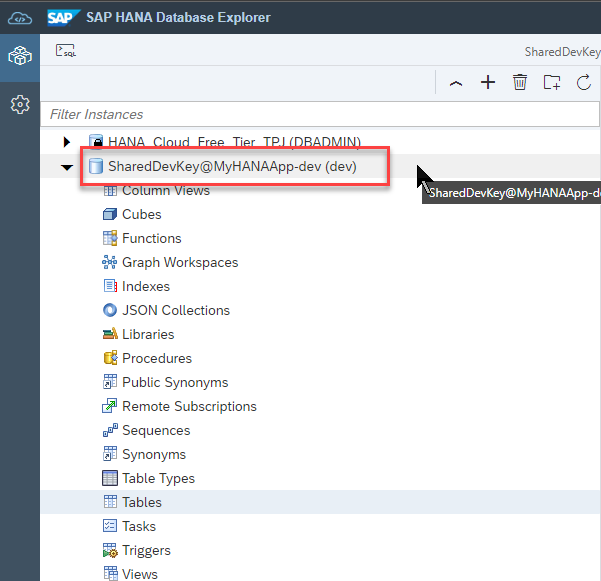Focus the Filter Instances field

point(320,114)
